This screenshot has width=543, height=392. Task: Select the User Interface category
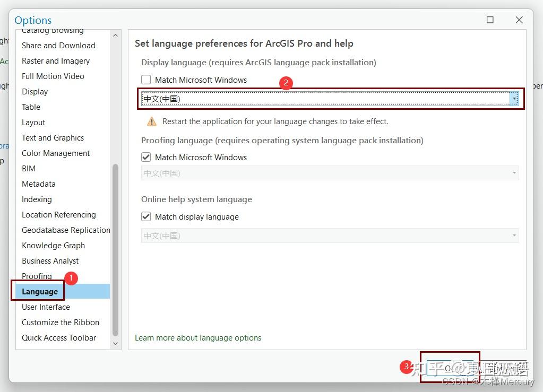point(46,307)
